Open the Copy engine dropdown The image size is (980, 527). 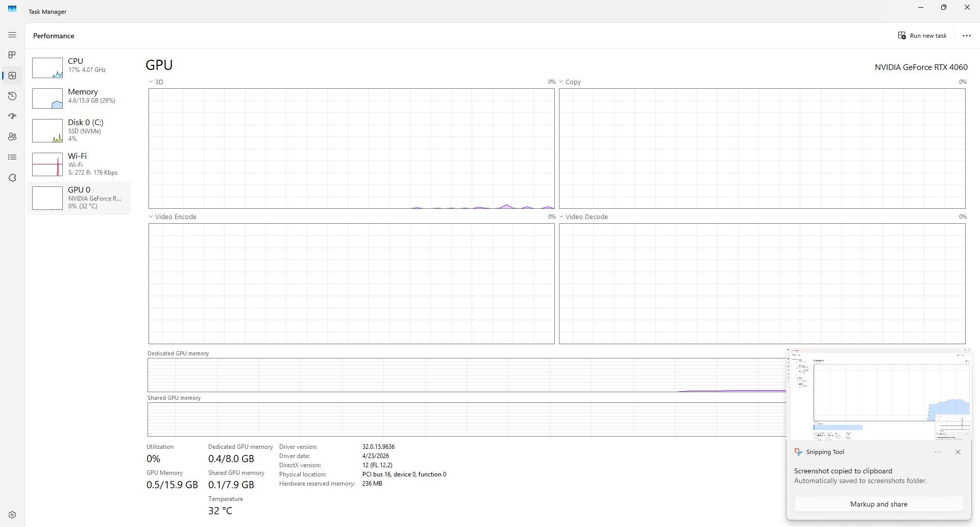click(570, 82)
